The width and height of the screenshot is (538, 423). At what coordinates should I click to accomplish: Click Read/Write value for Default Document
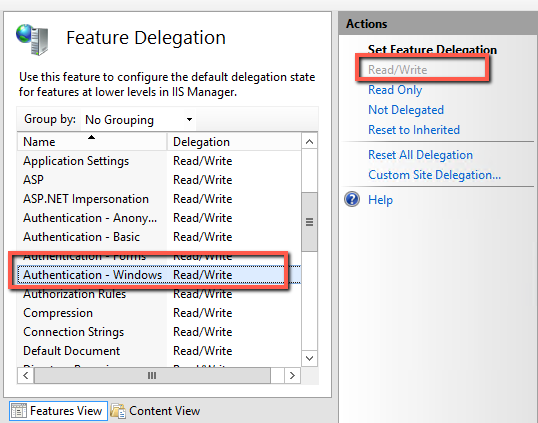(x=202, y=351)
